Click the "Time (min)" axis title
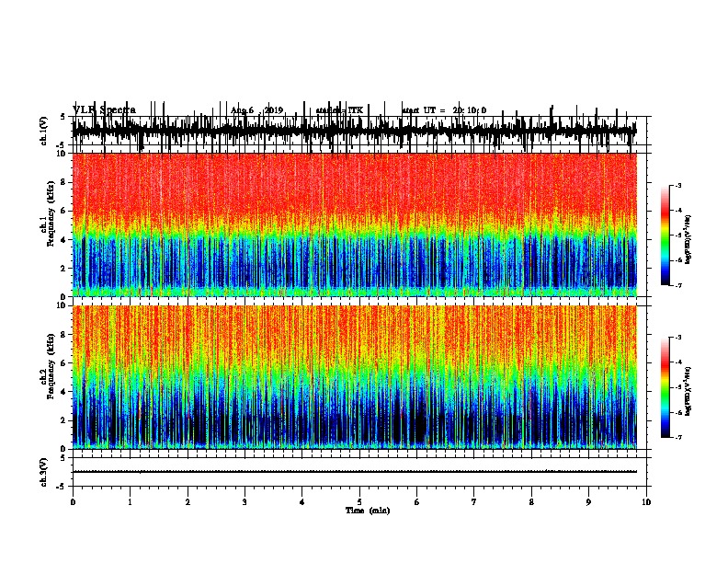728x563 pixels. [x=368, y=511]
